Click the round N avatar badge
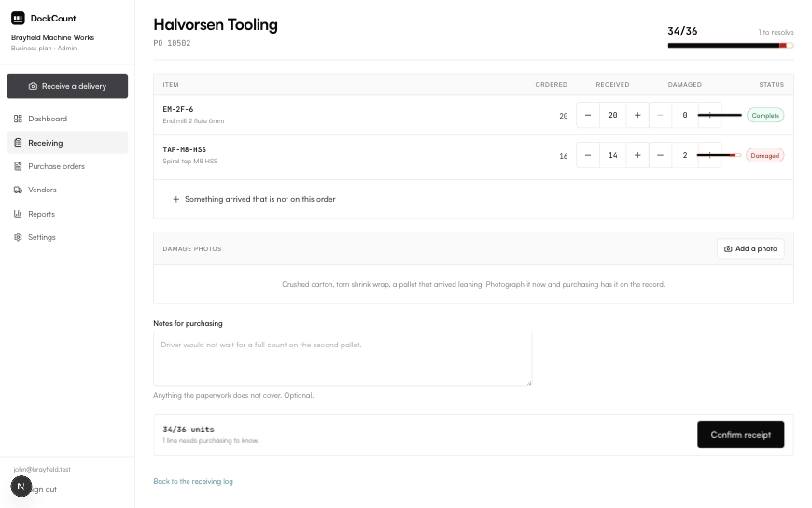812x508 pixels. coord(21,487)
